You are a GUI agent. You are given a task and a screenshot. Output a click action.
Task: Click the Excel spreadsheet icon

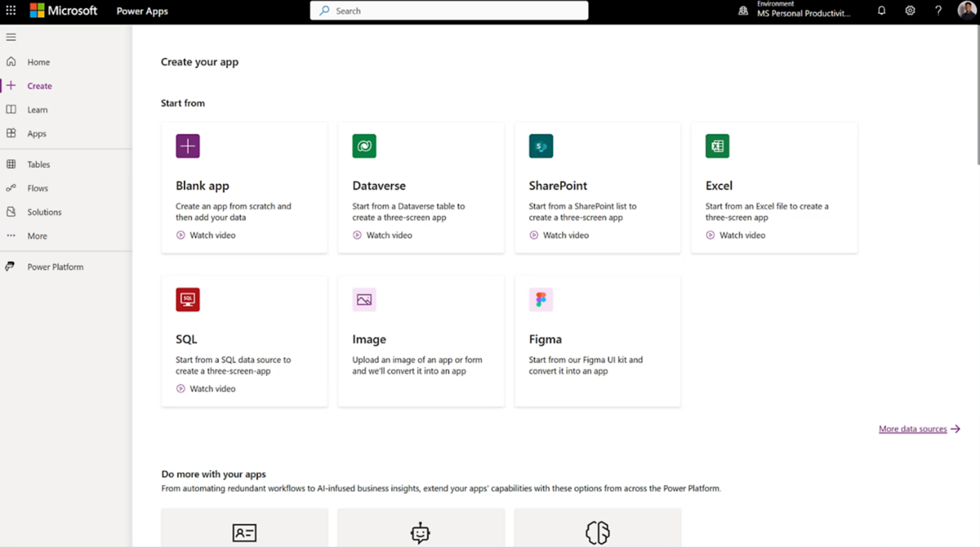click(717, 146)
